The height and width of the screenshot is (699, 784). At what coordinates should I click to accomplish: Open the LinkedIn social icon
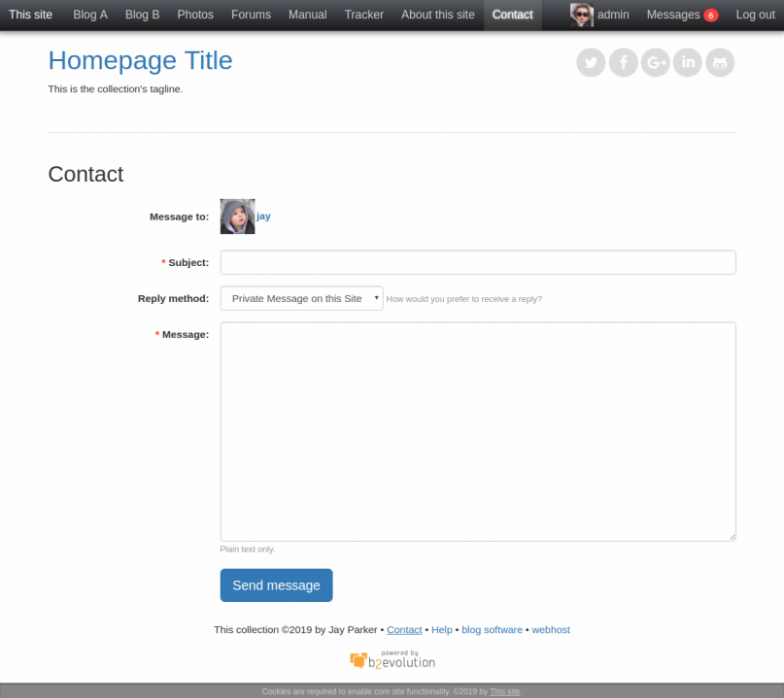point(688,62)
